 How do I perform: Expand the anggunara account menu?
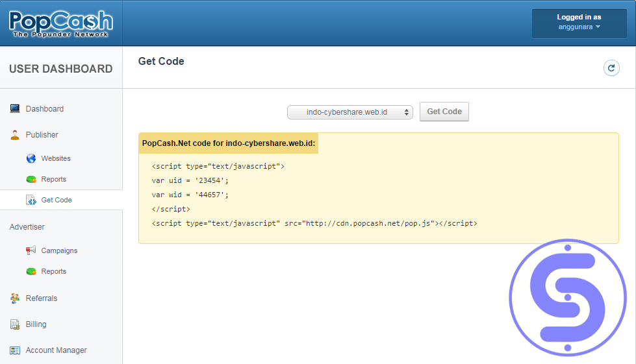point(579,27)
